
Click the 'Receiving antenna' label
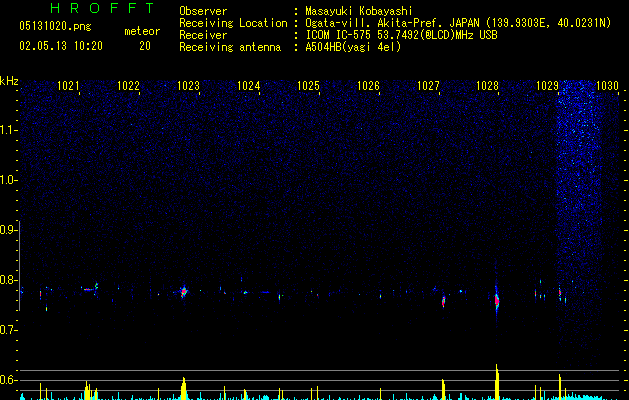[230, 47]
